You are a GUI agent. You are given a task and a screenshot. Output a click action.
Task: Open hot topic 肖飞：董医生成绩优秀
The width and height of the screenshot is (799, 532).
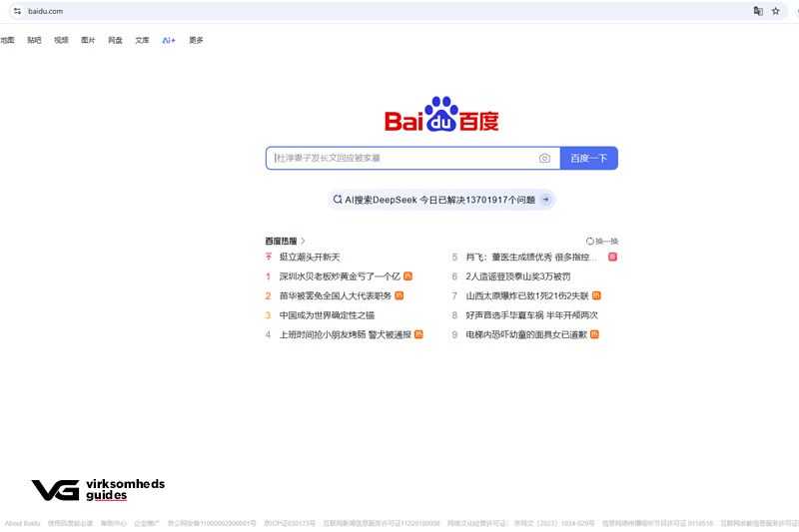tap(530, 258)
